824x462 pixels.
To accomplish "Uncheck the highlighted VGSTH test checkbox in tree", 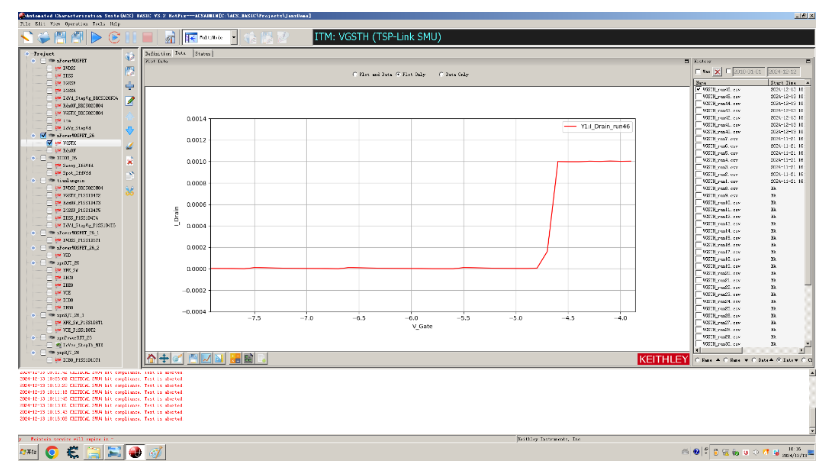I will tap(49, 143).
